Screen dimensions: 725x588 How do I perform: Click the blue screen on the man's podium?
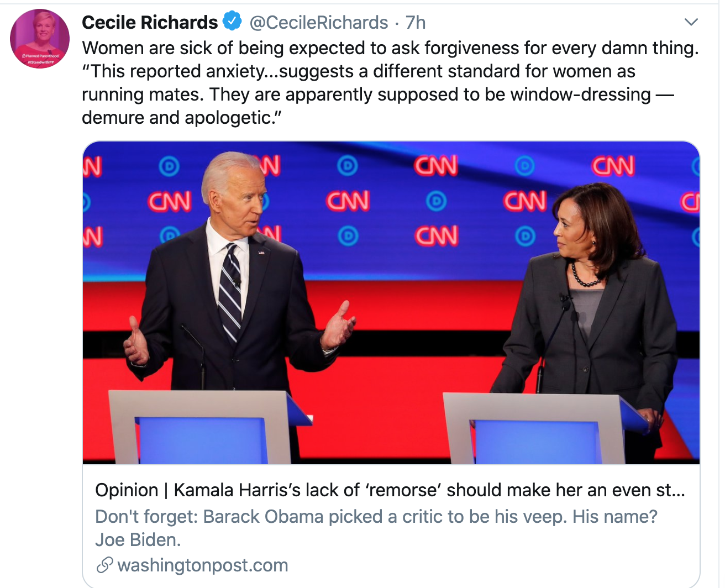pos(203,440)
